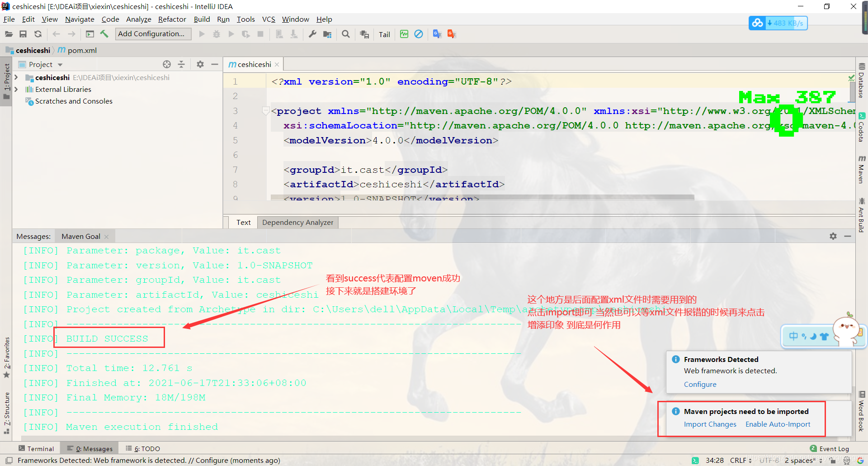The width and height of the screenshot is (868, 466).
Task: Open the File menu
Action: (9, 19)
